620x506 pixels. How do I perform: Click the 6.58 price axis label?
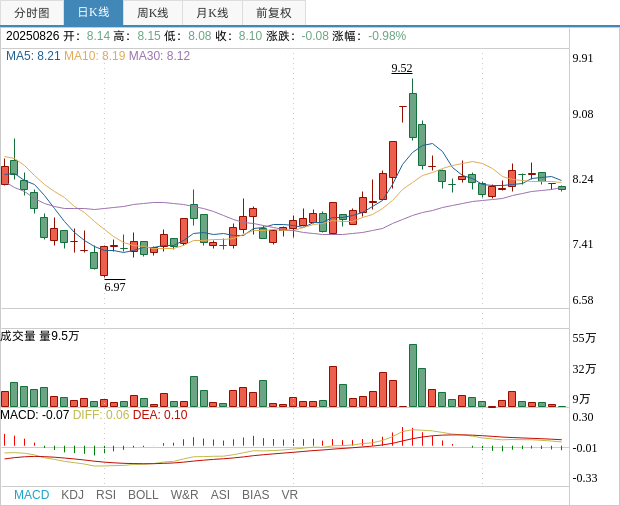[583, 300]
